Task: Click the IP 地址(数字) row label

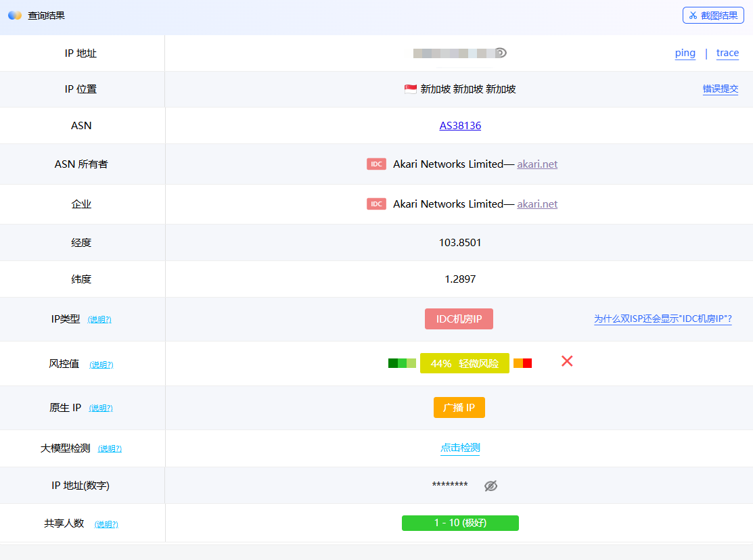Action: [81, 486]
